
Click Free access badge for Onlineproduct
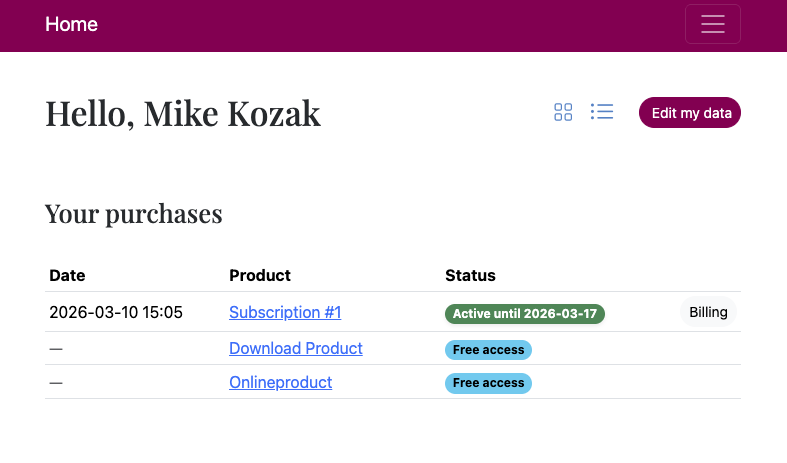click(x=488, y=383)
